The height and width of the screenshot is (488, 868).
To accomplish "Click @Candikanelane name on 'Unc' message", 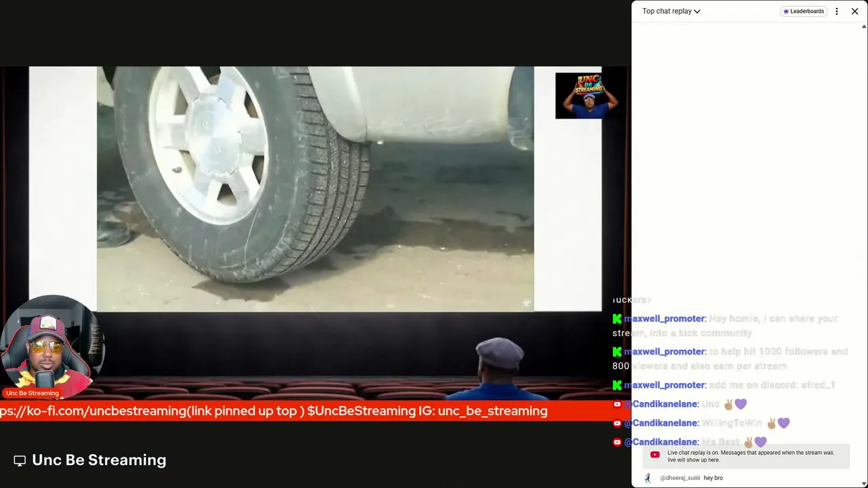I will pos(661,404).
